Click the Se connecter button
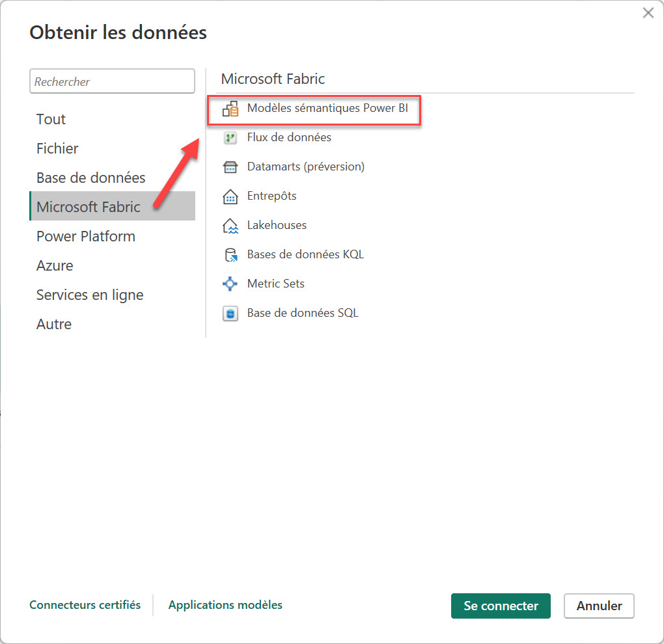This screenshot has width=664, height=644. [x=501, y=606]
